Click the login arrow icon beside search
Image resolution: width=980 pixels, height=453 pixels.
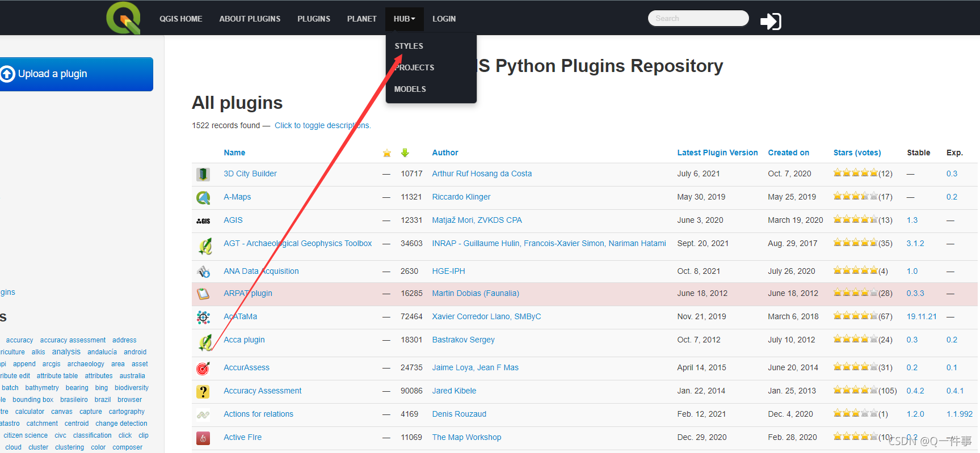[x=771, y=22]
